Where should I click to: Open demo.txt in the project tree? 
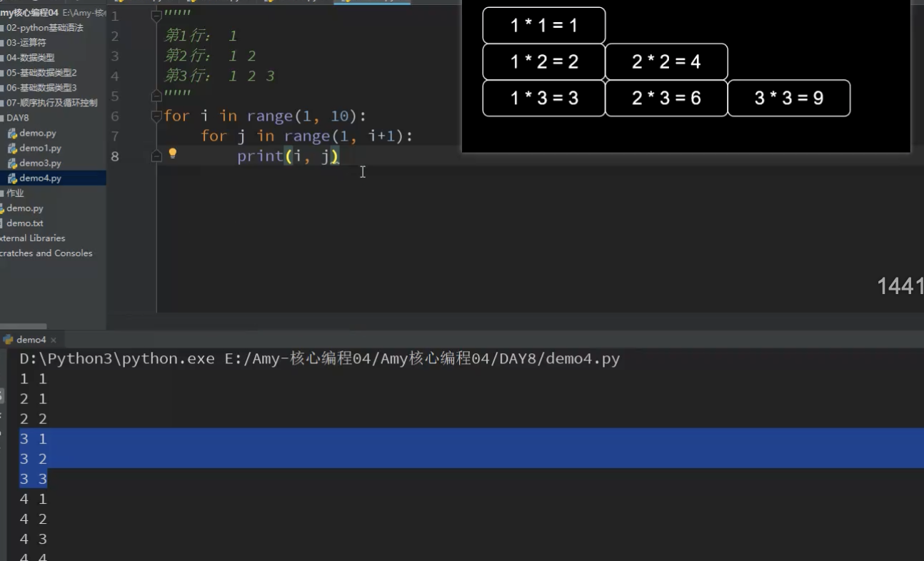click(x=25, y=223)
